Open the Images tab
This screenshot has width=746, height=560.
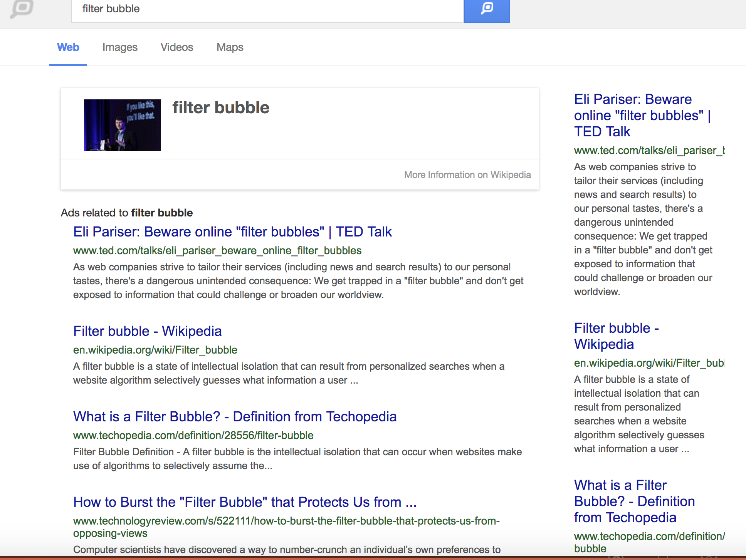tap(120, 47)
